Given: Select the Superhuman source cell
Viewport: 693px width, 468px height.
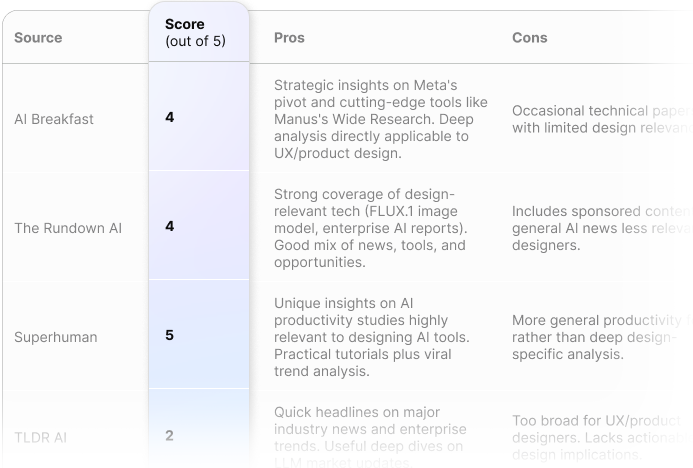Looking at the screenshot, I should point(56,337).
